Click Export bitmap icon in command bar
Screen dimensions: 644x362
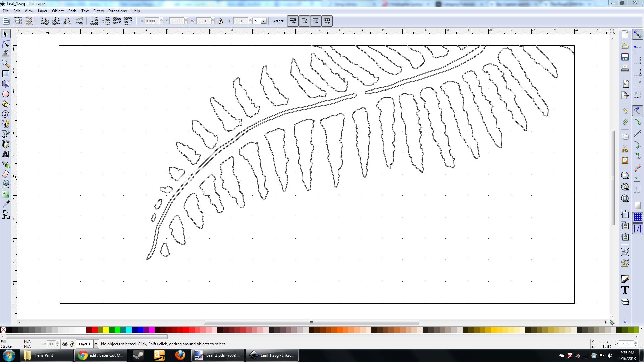coord(625,95)
